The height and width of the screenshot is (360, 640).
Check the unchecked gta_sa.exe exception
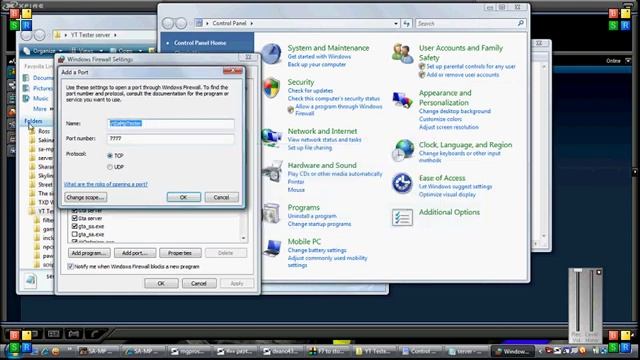coord(75,234)
